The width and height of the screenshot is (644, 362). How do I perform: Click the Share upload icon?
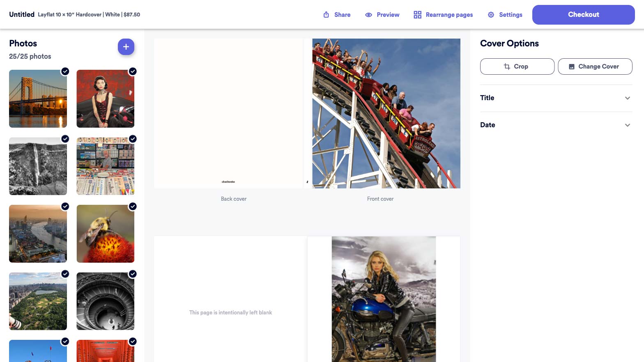tap(326, 15)
